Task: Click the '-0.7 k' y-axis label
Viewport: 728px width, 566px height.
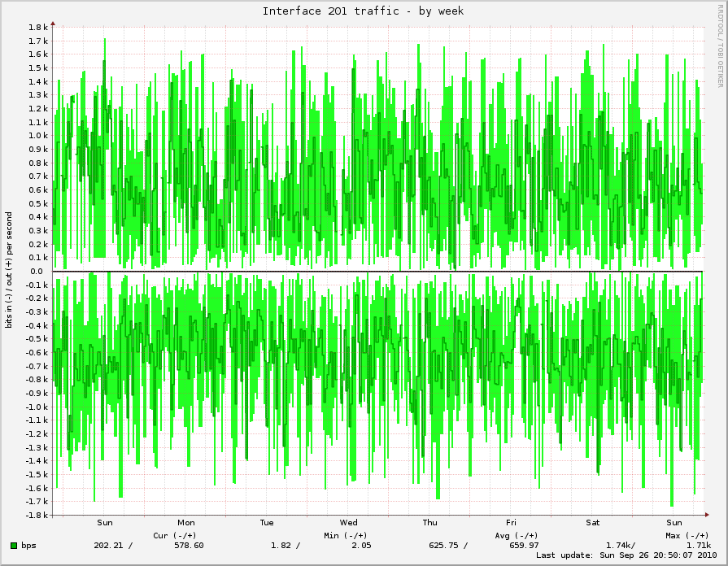Action: (x=37, y=367)
